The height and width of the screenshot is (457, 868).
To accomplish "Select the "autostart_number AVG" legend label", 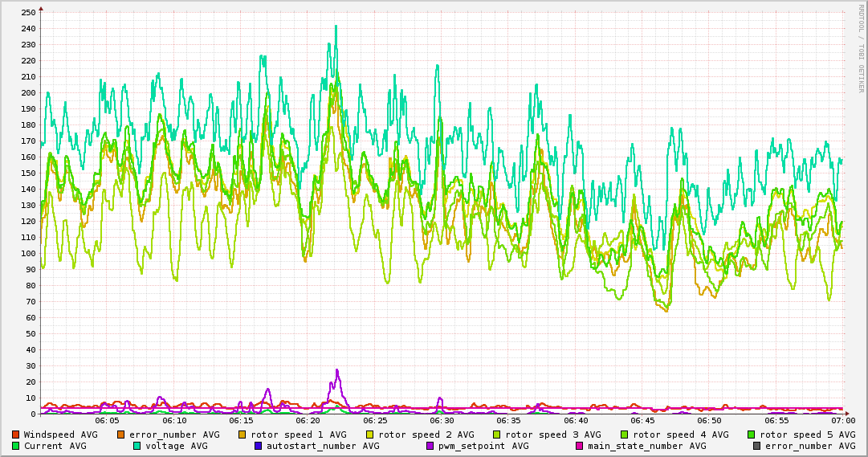I will (x=323, y=446).
